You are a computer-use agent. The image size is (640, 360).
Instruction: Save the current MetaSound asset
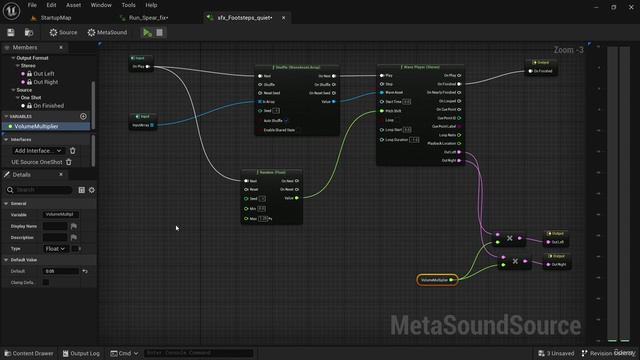tap(11, 32)
